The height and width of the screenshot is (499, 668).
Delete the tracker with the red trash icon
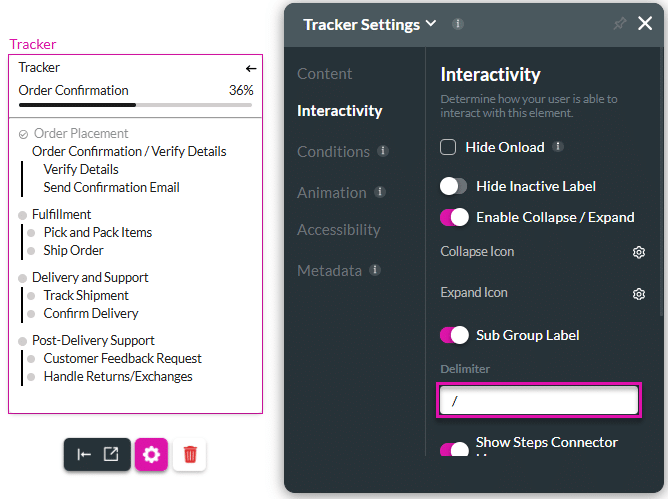[190, 454]
